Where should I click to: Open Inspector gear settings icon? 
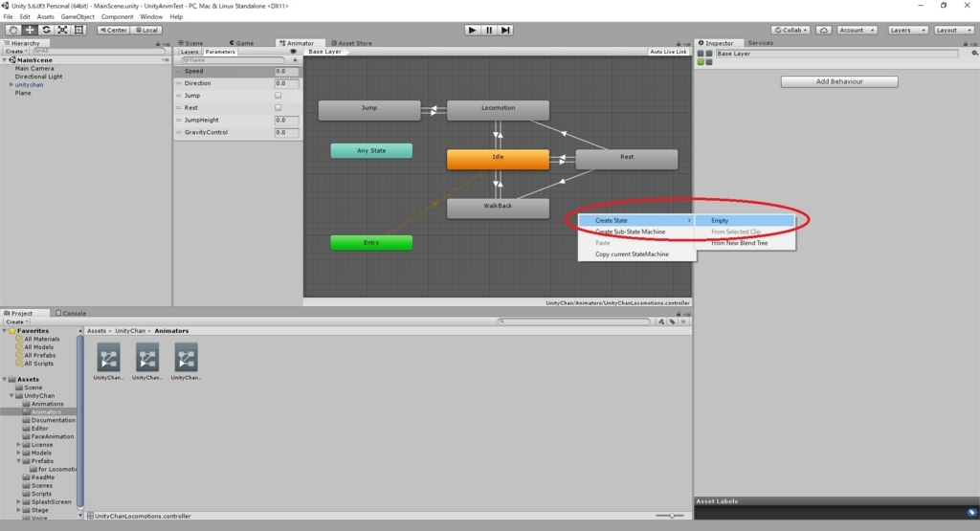tap(974, 54)
